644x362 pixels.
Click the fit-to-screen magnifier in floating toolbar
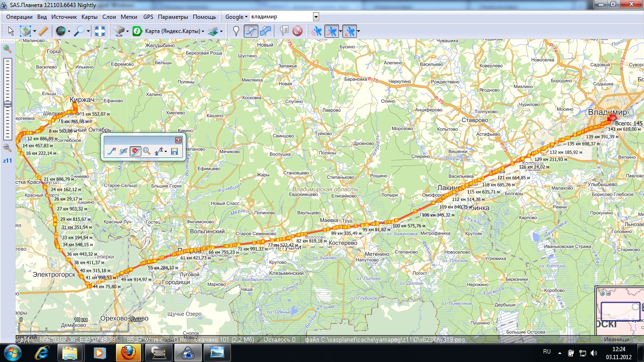pyautogui.click(x=147, y=151)
